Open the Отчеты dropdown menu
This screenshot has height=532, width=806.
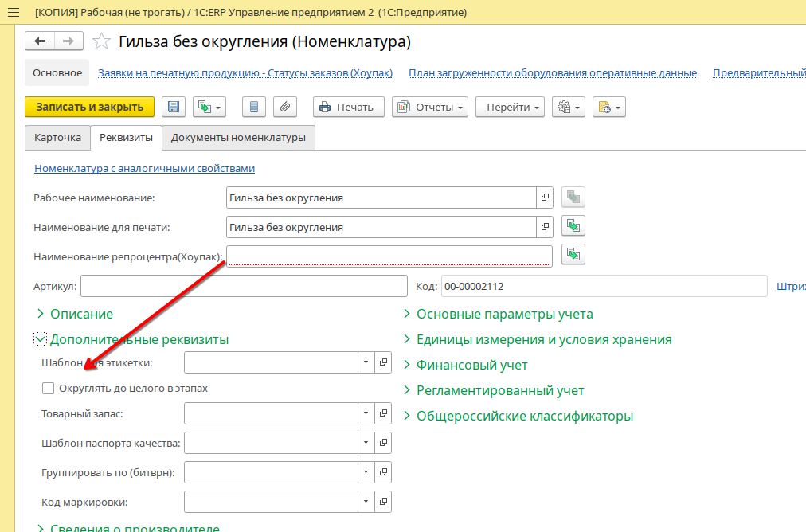tap(430, 108)
